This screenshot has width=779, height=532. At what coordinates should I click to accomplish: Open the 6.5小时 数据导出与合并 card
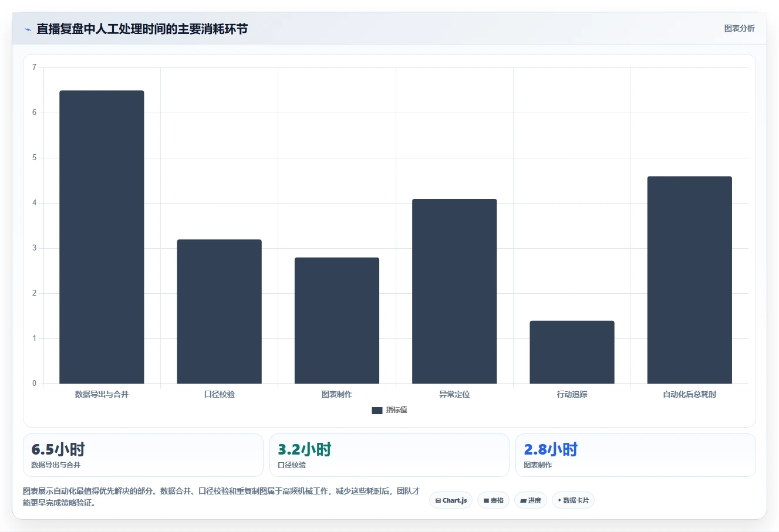point(143,455)
